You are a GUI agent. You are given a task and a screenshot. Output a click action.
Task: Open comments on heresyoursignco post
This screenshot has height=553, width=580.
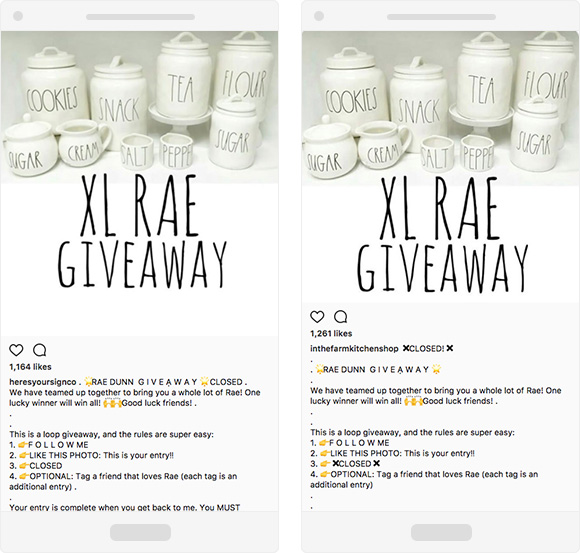coord(40,350)
